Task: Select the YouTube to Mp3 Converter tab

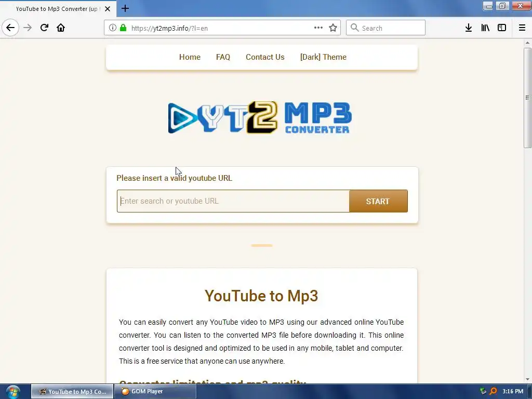Action: click(57, 9)
